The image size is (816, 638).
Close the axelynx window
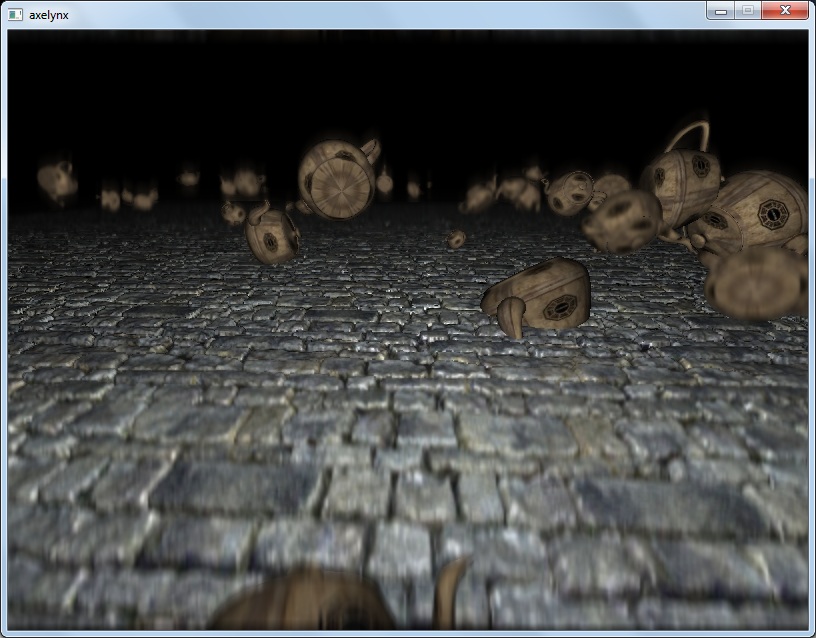tap(785, 11)
